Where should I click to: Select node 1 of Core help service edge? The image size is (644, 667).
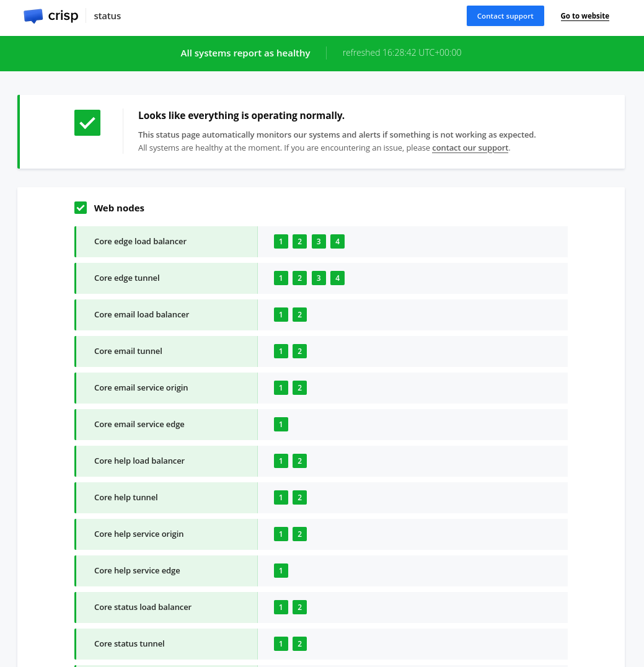pos(281,571)
